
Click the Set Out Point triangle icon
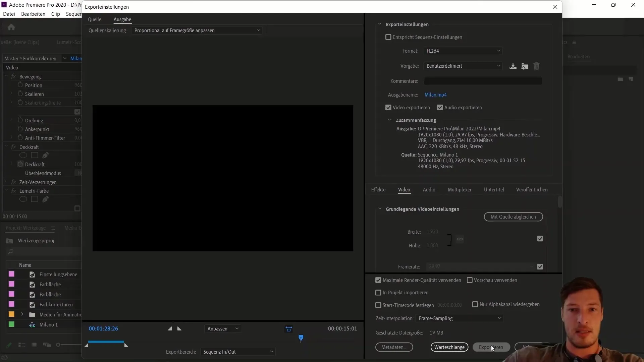tap(179, 329)
